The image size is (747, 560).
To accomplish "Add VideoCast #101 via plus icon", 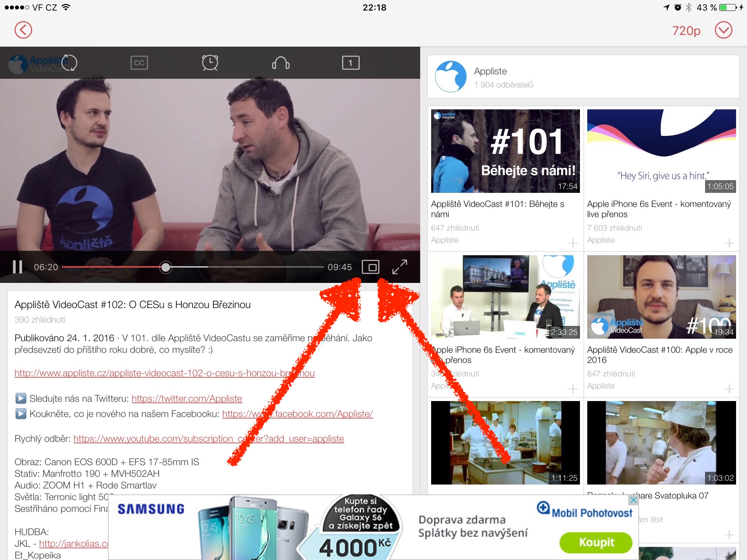I will coord(573,243).
